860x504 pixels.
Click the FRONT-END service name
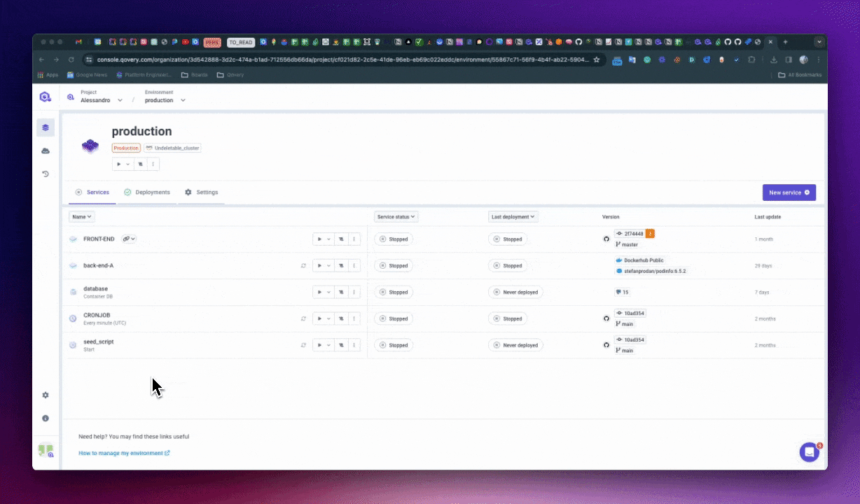[99, 239]
